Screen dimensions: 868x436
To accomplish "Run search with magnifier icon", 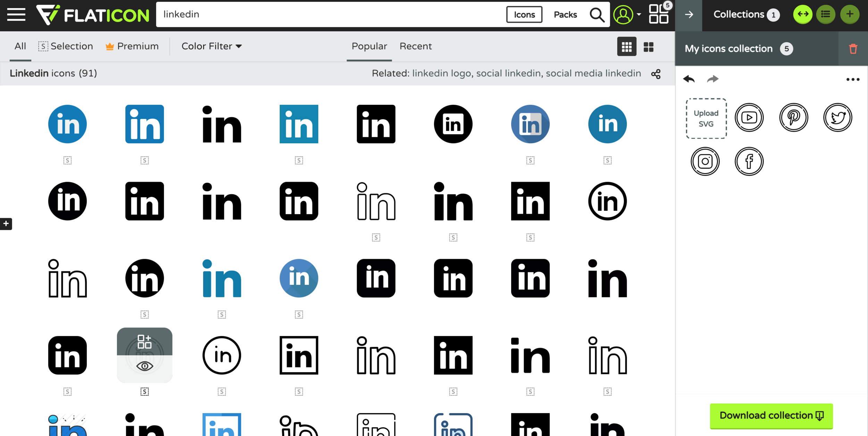I will point(597,15).
